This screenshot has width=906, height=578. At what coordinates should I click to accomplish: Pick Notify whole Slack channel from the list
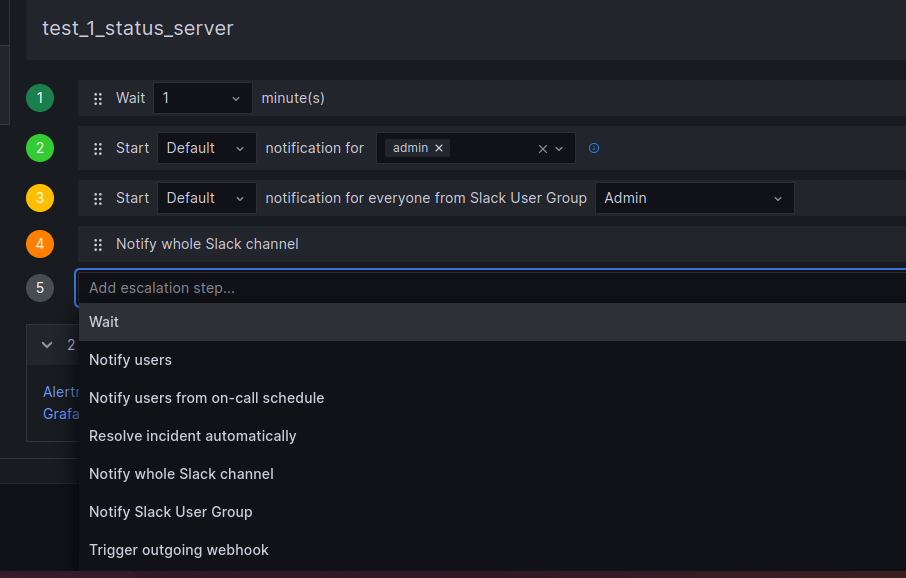click(492, 474)
